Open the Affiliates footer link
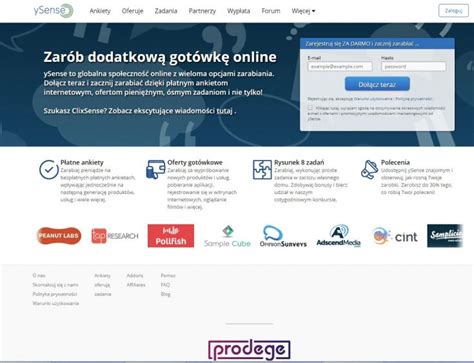Screen dimensions: 474x363 click(136, 285)
